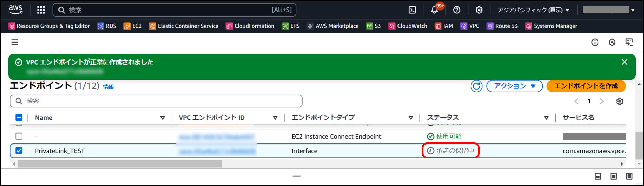The height and width of the screenshot is (186, 644).
Task: Open the AWS home logo
Action: point(15,10)
